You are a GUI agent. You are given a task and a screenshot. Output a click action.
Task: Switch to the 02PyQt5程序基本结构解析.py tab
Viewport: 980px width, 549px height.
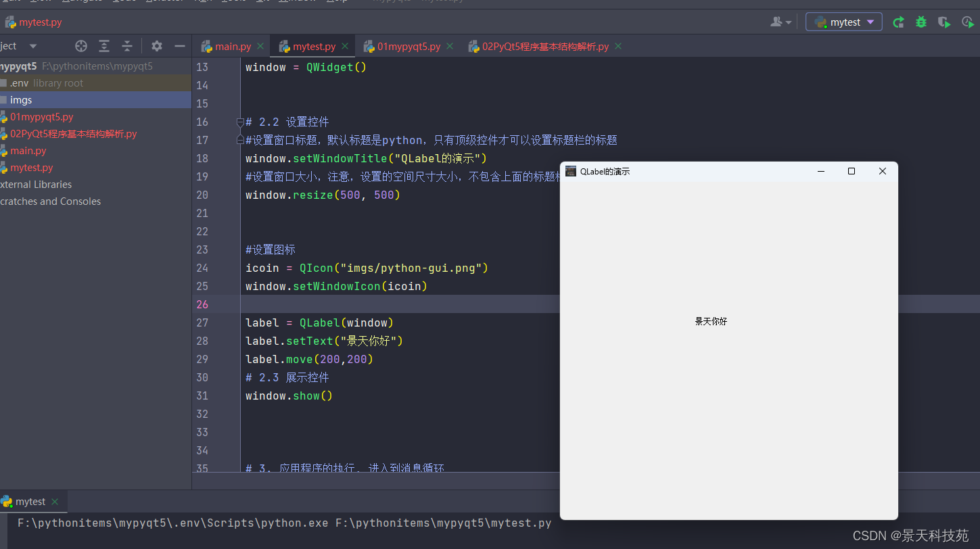545,47
